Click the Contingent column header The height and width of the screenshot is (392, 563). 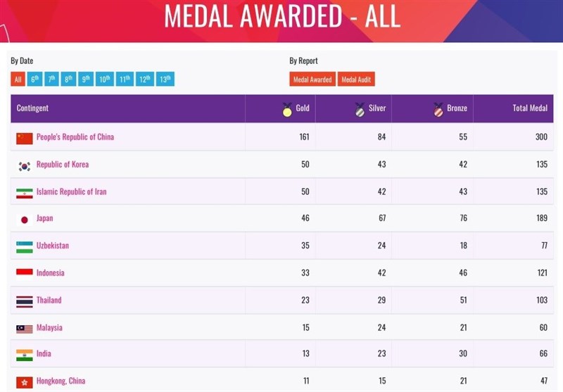32,108
